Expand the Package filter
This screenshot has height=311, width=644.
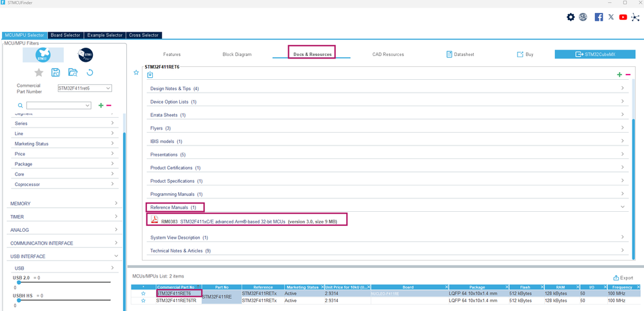coord(112,164)
